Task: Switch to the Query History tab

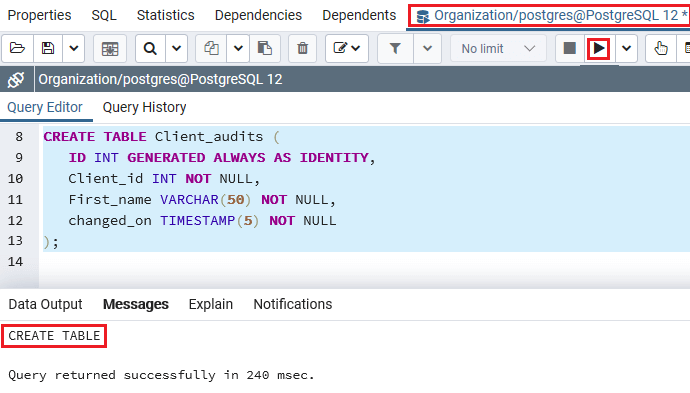Action: coord(144,107)
